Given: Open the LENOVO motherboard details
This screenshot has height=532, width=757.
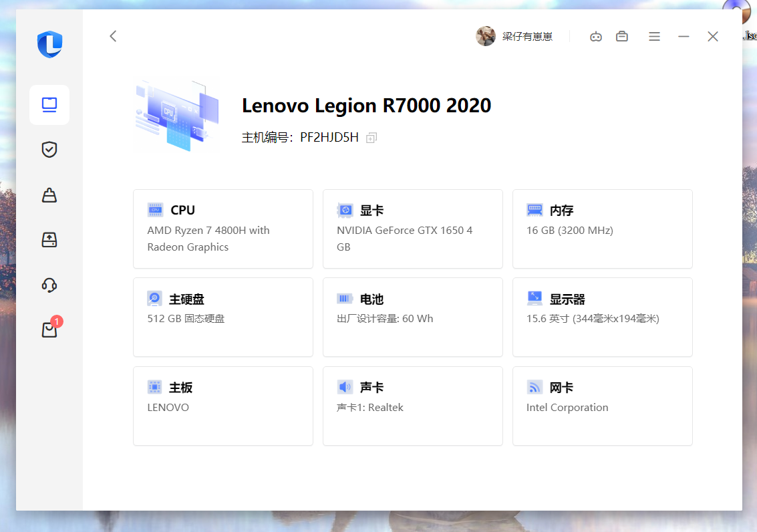Looking at the screenshot, I should 223,406.
